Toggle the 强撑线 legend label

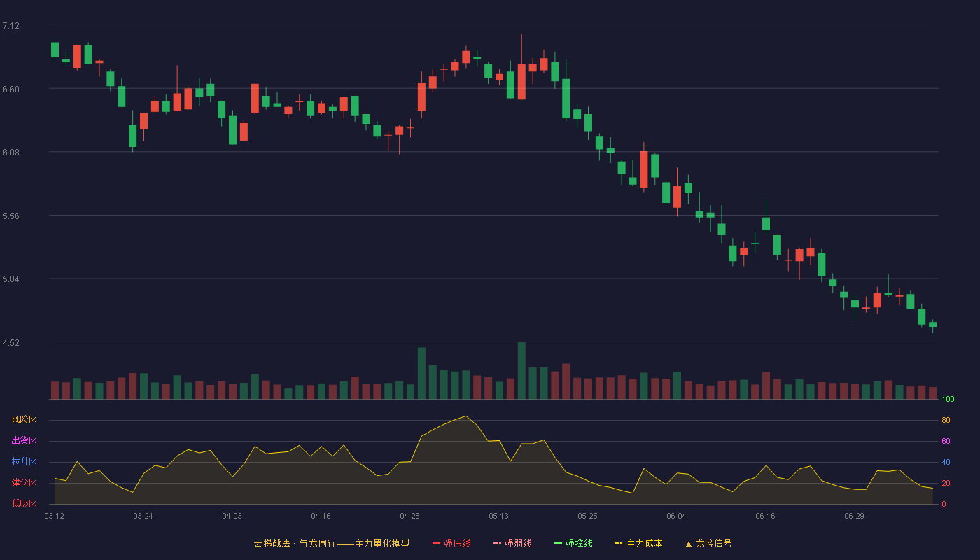tap(580, 543)
